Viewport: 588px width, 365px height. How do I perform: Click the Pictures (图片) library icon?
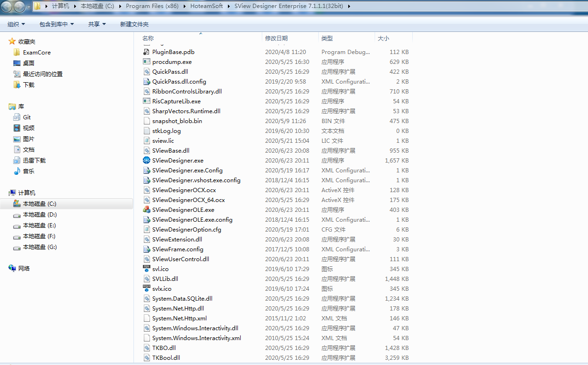(x=17, y=139)
